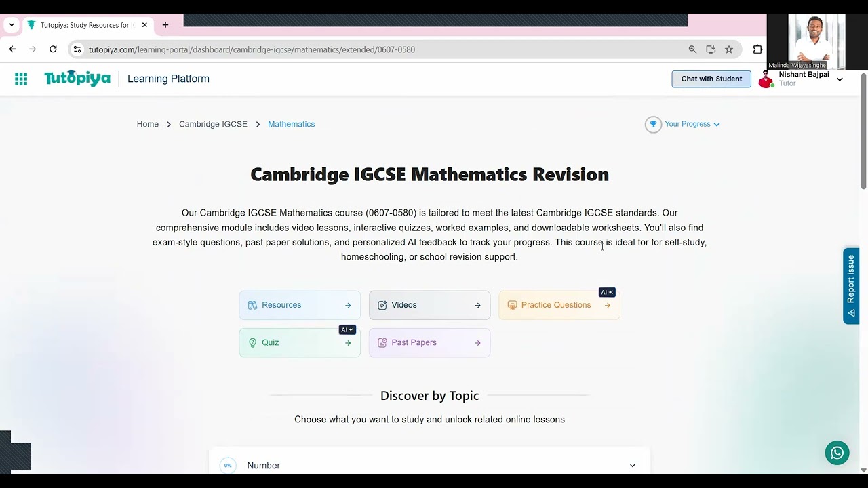Close the Tutopiya Study Resources tab
Image resolution: width=868 pixels, height=488 pixels.
click(144, 25)
